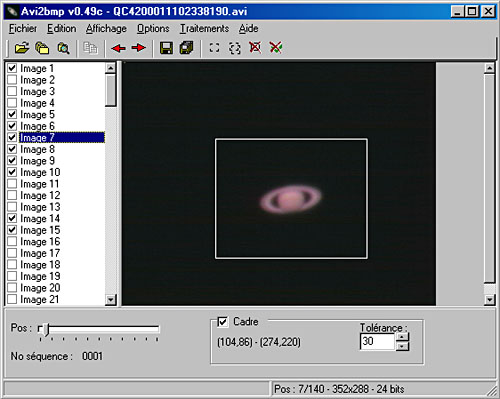This screenshot has width=500, height=399.
Task: Save the current image with floppy icon
Action: [166, 48]
